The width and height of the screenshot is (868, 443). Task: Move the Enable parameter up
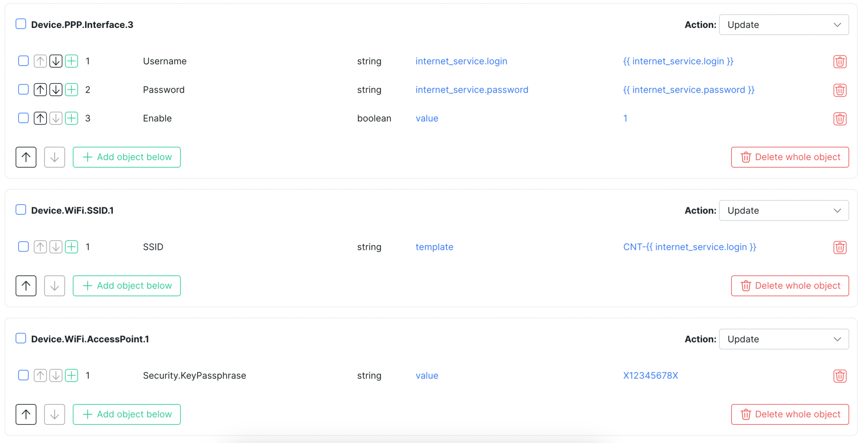tap(40, 118)
